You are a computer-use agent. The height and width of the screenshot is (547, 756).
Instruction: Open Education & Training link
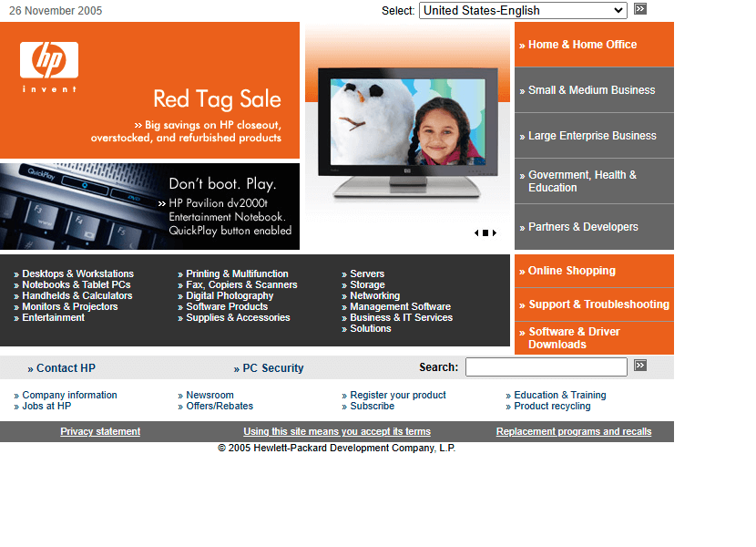click(x=560, y=395)
